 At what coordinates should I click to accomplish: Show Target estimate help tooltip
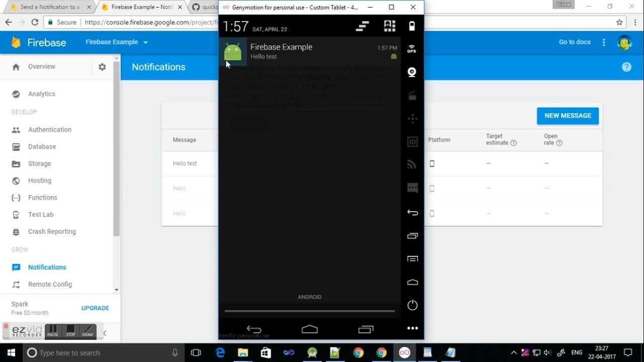point(513,143)
